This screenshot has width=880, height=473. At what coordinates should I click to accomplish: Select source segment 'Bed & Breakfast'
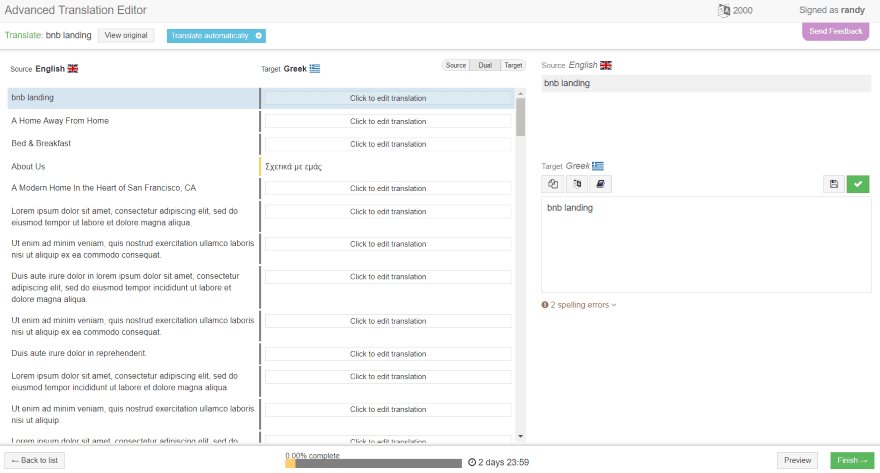point(41,143)
